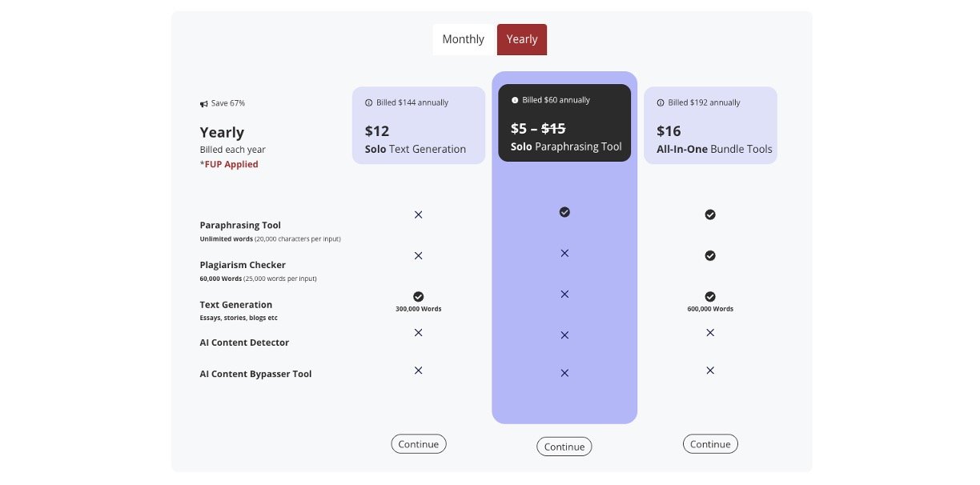This screenshot has width=980, height=485.
Task: Select the $12 Solo Text Generation plan card
Action: pos(419,126)
